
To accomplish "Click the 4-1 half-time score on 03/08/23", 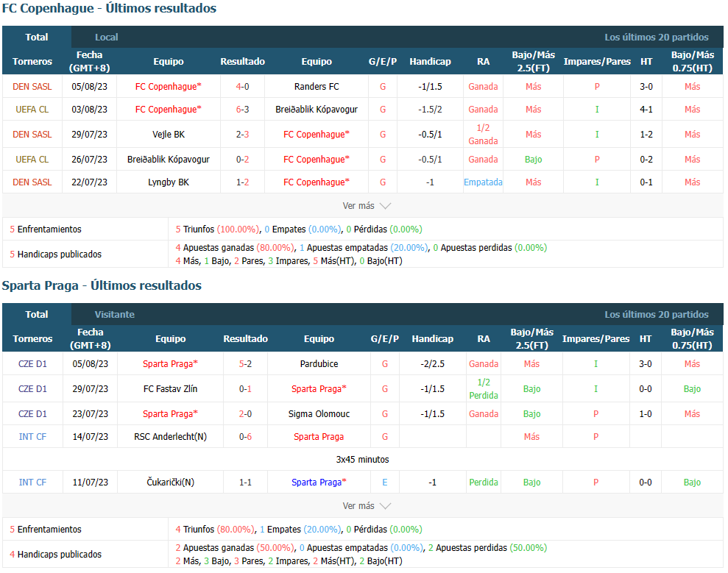I will point(646,110).
